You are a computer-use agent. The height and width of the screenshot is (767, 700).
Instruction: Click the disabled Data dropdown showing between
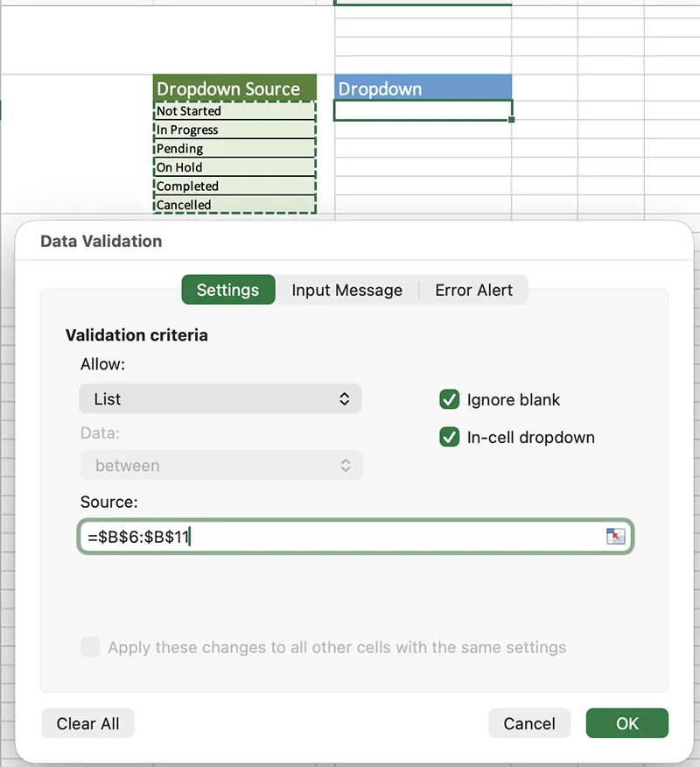click(220, 465)
